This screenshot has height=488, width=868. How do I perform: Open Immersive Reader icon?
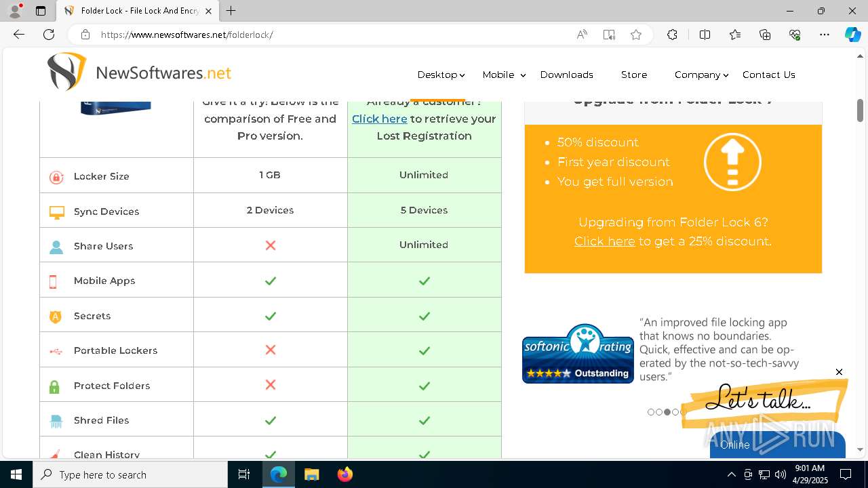(x=609, y=35)
